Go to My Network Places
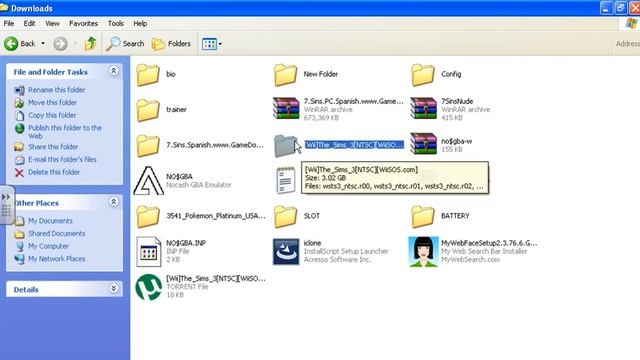 [57, 259]
